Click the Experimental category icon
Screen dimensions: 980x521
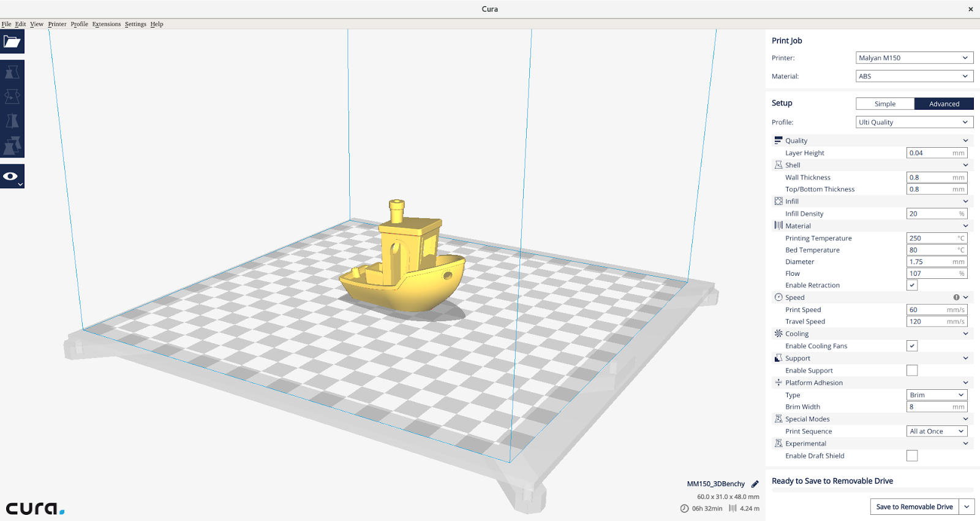tap(778, 443)
